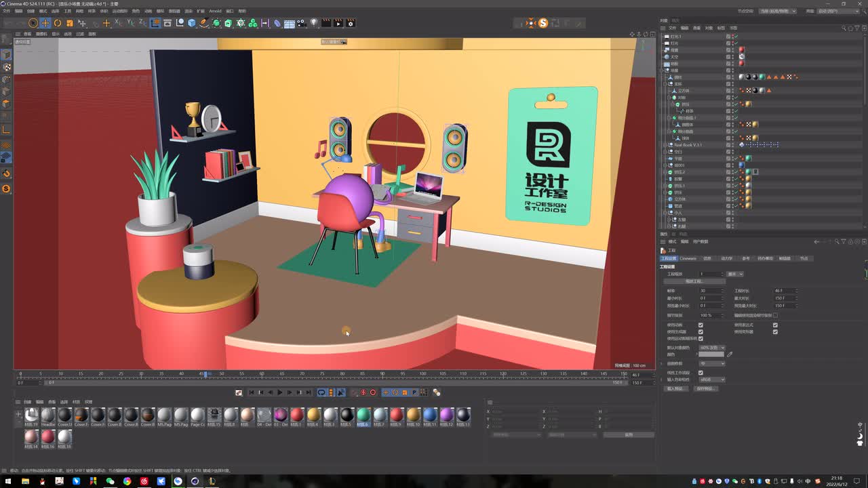Switch the coordinate system icon
Viewport: 868px width, 488px height.
[155, 23]
